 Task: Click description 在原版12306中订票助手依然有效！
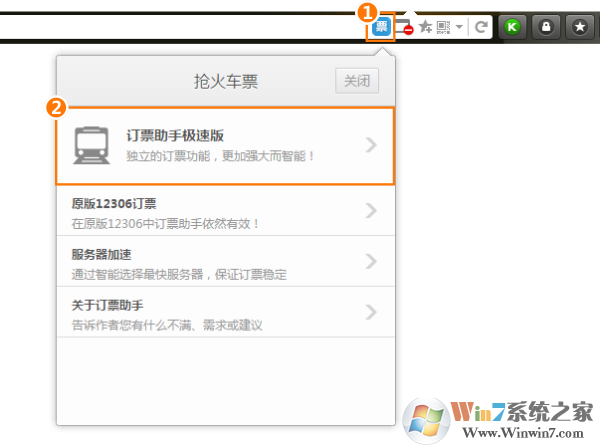coord(165,224)
